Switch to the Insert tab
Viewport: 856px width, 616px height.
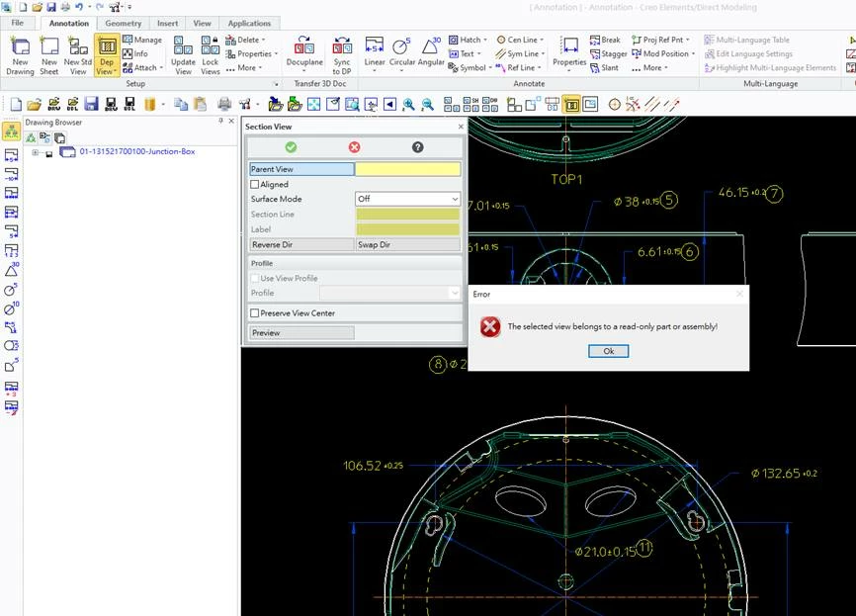point(168,23)
